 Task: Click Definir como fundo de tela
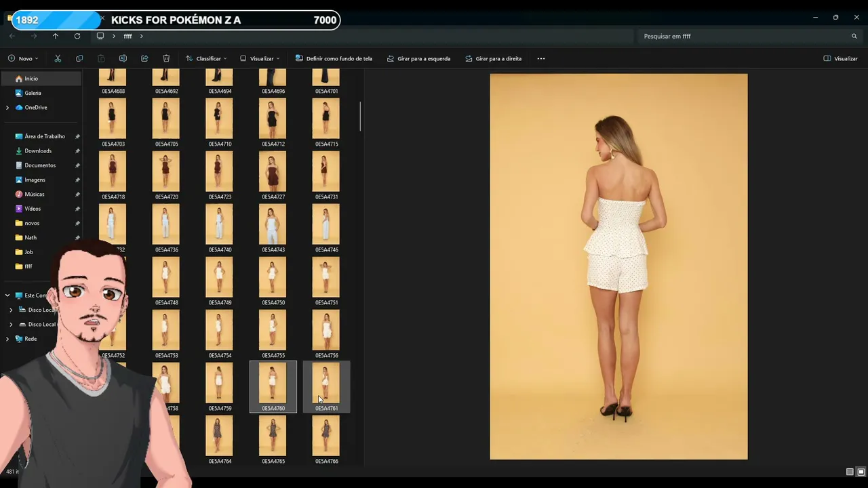coord(334,58)
